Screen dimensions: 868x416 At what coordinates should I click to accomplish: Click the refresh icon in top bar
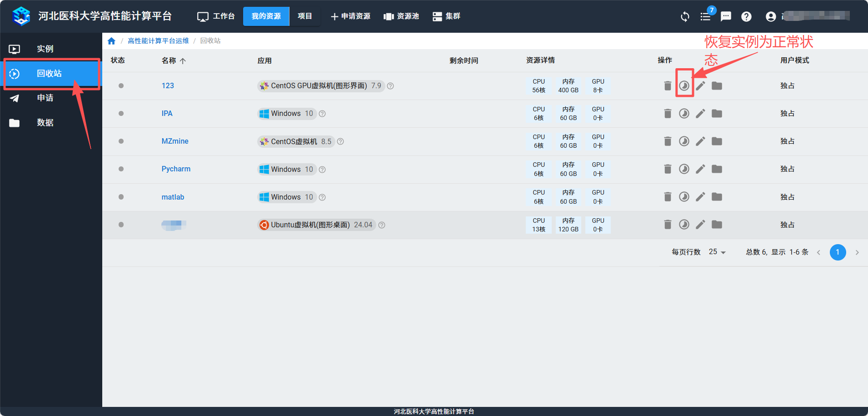[685, 17]
